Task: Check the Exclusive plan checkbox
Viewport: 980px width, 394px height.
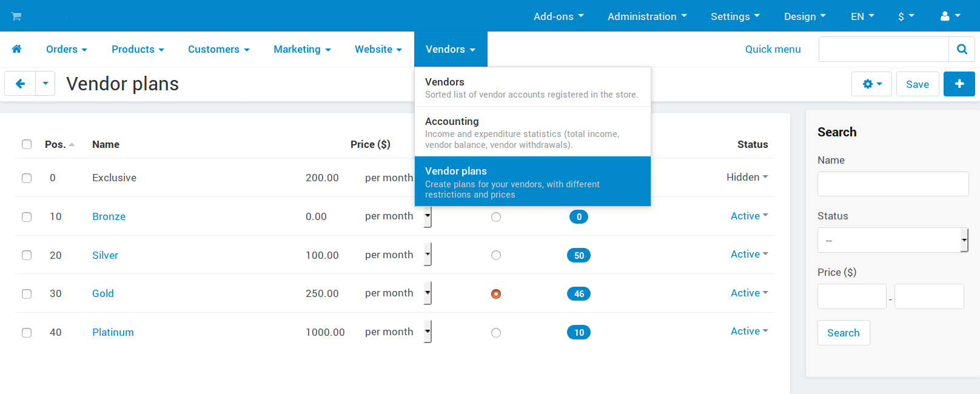Action: tap(27, 178)
